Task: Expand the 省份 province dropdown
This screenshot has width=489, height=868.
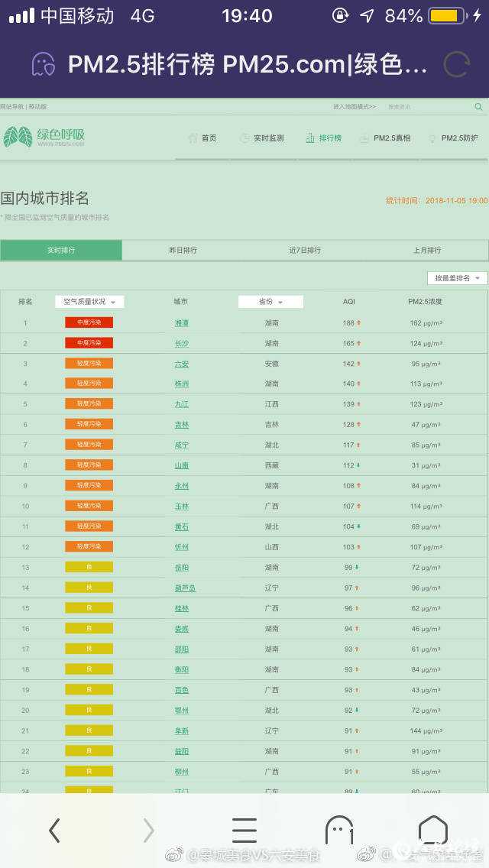Action: coord(270,302)
